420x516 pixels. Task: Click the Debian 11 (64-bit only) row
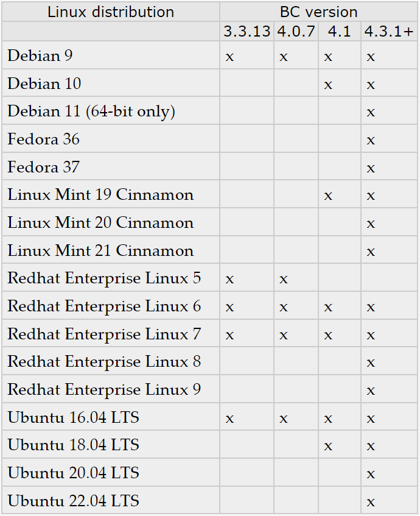pyautogui.click(x=209, y=111)
